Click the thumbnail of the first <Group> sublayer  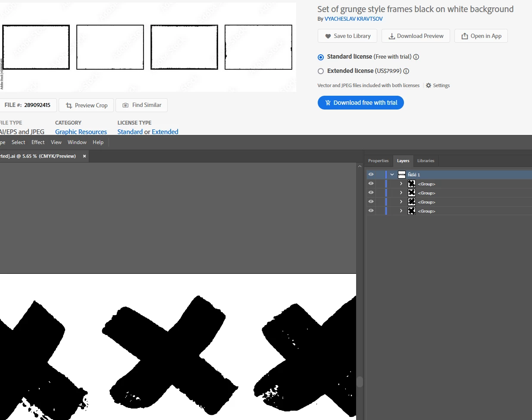point(412,184)
